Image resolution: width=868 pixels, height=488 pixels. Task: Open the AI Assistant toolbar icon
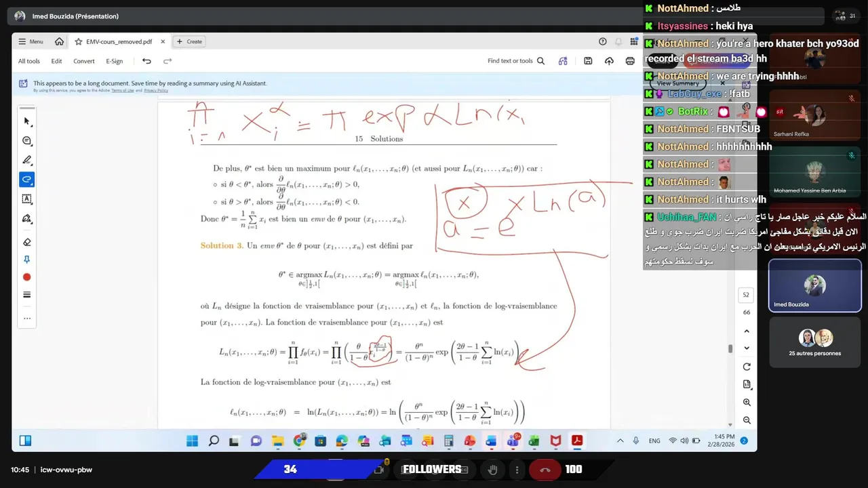pyautogui.click(x=563, y=61)
